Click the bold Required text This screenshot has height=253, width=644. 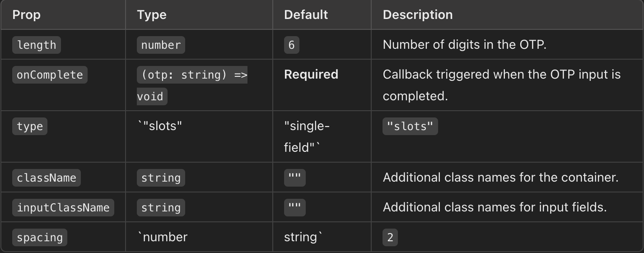[x=311, y=74]
